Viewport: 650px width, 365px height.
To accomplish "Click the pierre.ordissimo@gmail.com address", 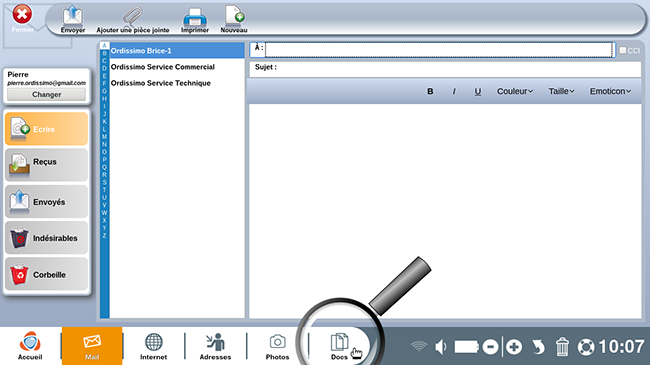I will coord(46,83).
